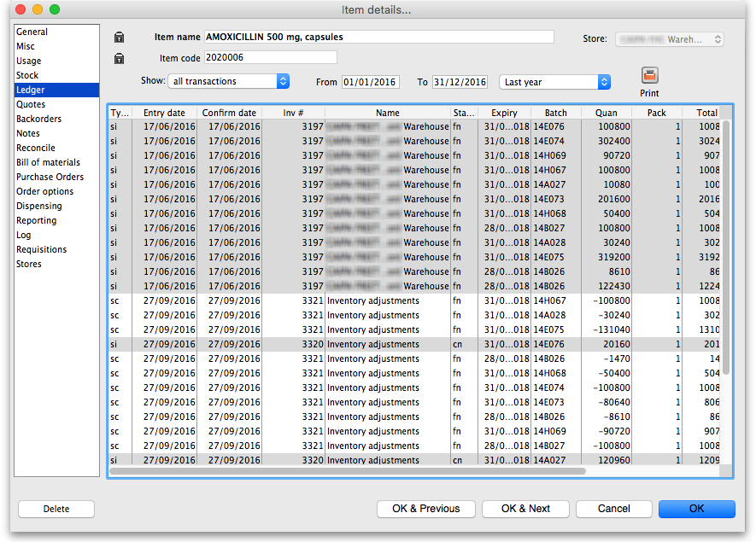The image size is (756, 542).
Task: Open the Purchase Orders section
Action: [x=50, y=177]
